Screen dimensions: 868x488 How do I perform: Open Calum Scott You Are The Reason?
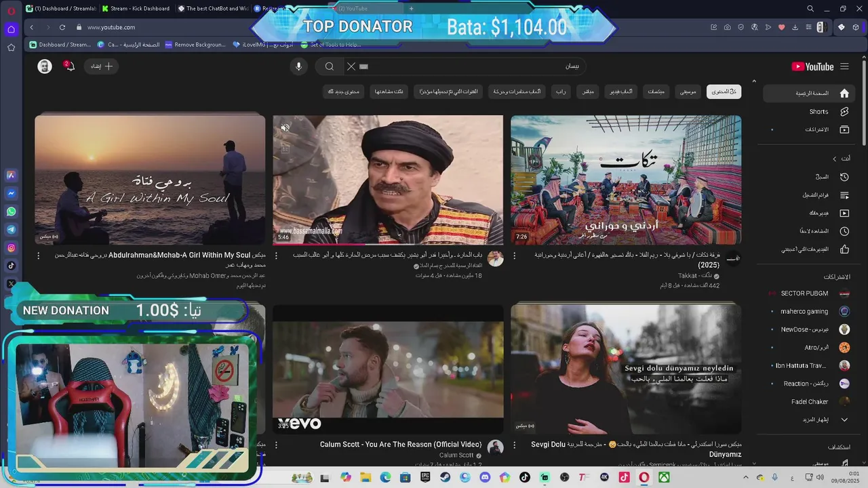tap(388, 369)
